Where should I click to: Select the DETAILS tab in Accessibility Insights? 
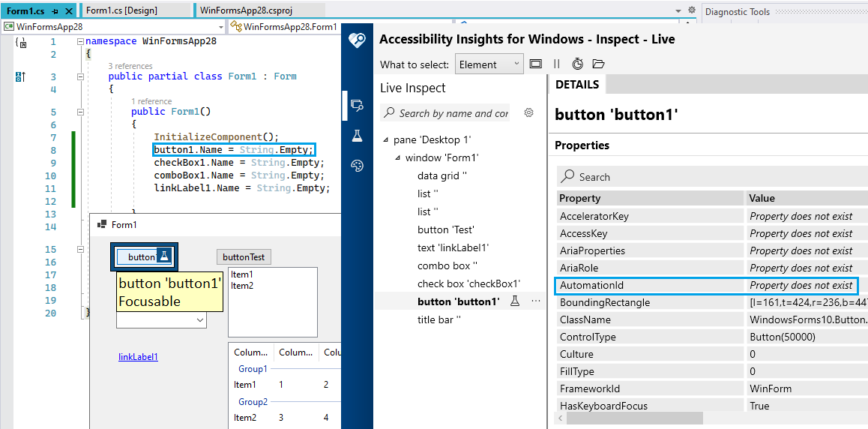(x=577, y=85)
